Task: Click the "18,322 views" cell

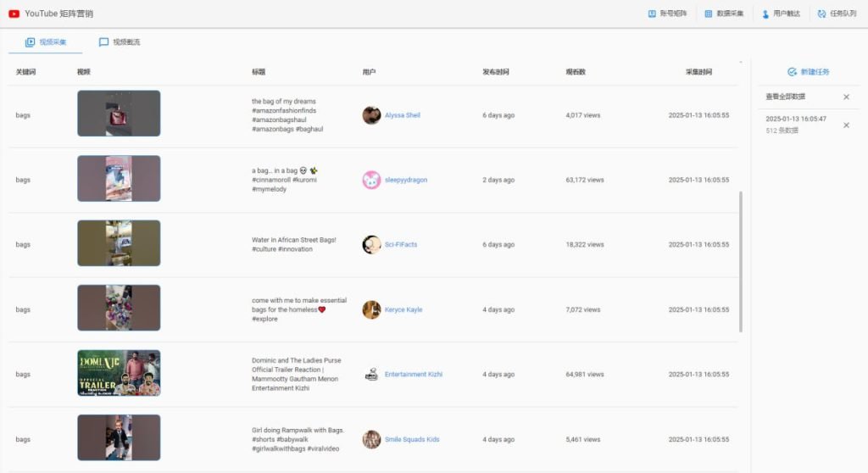Action: [585, 244]
